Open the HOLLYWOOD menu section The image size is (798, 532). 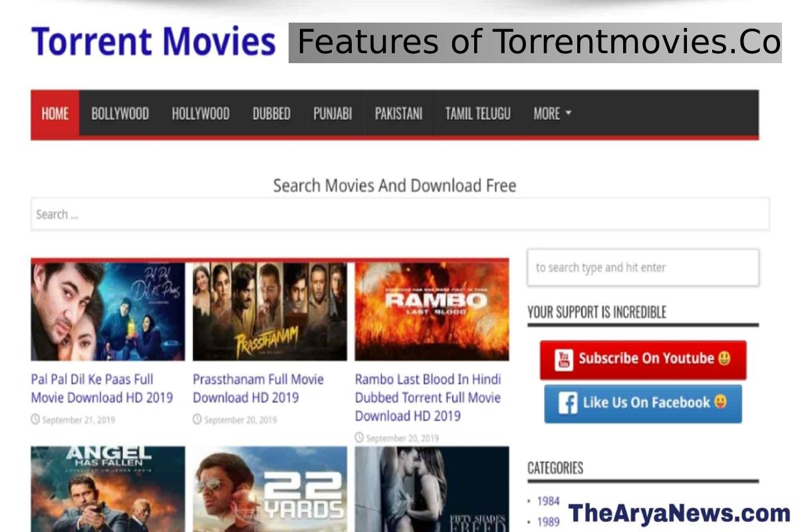click(x=200, y=114)
